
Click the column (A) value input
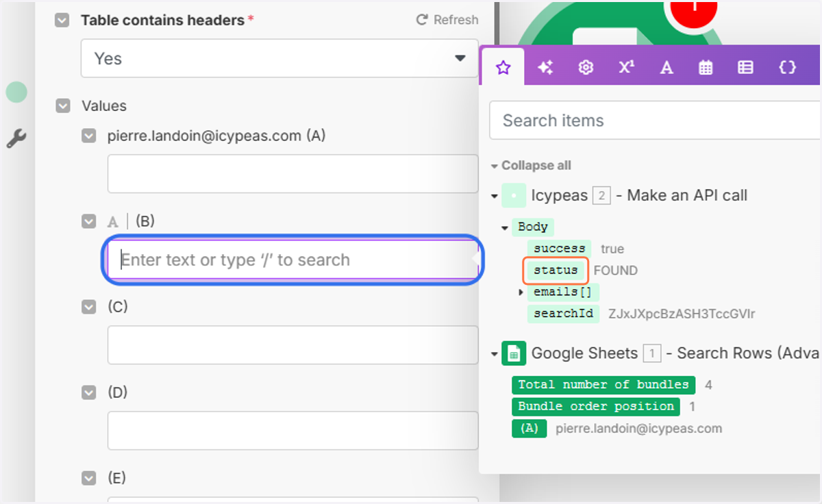pos(292,174)
